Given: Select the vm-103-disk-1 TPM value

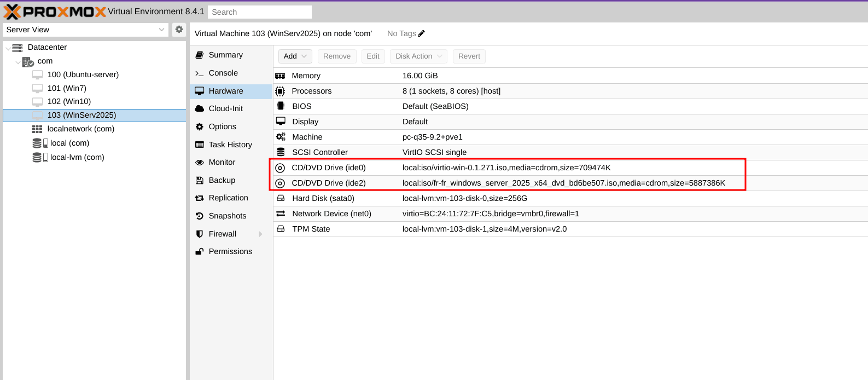Looking at the screenshot, I should [485, 229].
